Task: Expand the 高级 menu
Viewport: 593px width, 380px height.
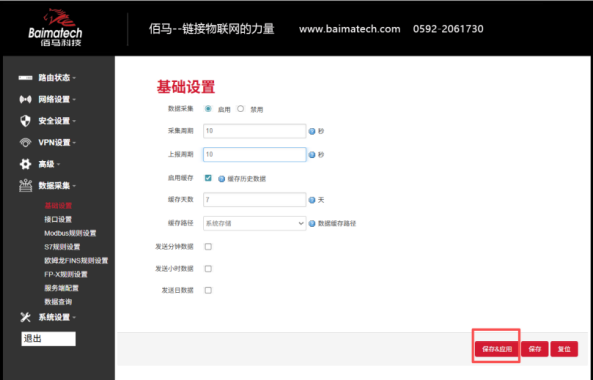Action: 49,164
